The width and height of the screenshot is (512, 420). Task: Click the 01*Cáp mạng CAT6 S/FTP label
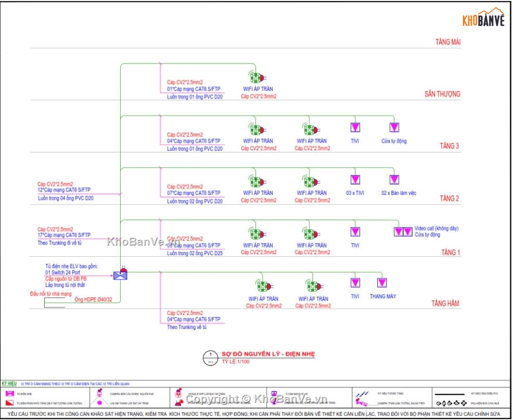point(193,89)
